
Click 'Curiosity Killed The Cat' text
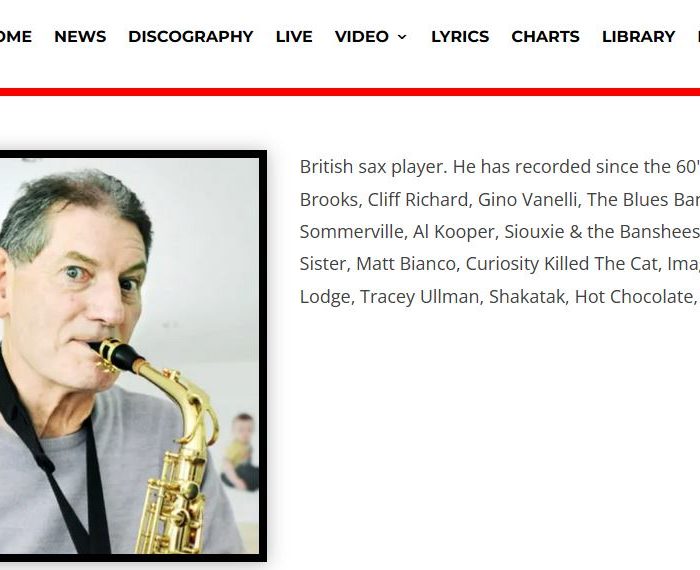562,264
